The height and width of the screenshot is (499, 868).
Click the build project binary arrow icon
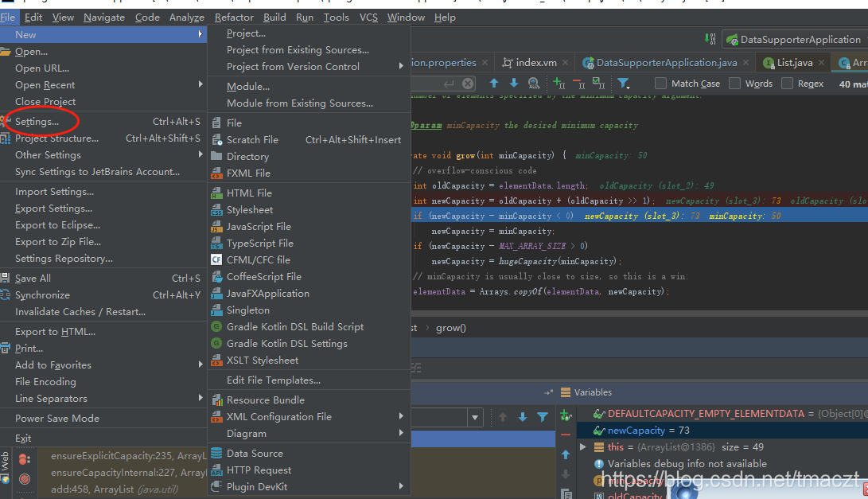pyautogui.click(x=710, y=39)
